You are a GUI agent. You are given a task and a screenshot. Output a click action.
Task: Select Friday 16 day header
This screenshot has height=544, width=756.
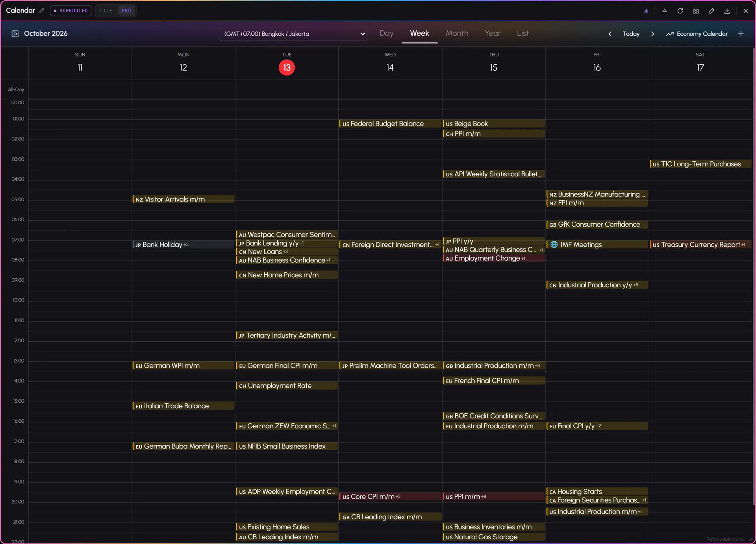pos(597,63)
